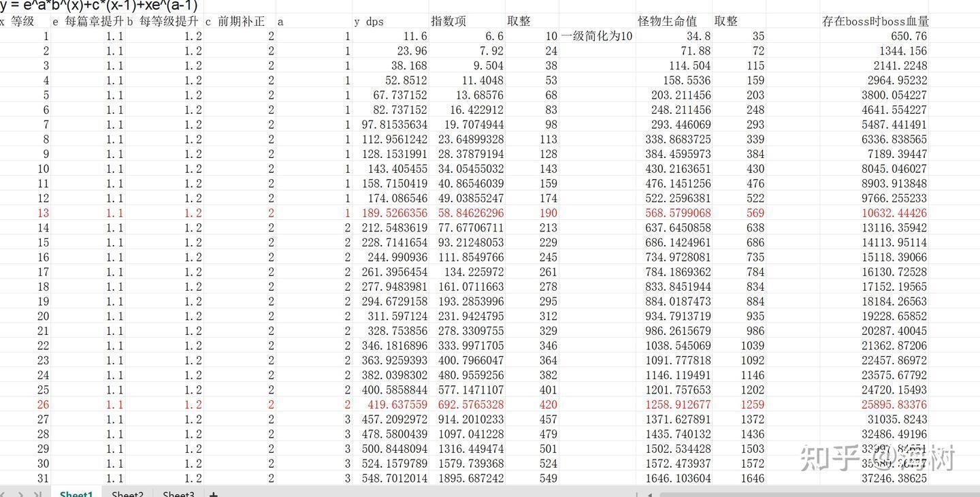
Task: Click the cell showing 13.68576
Action: coord(467,95)
